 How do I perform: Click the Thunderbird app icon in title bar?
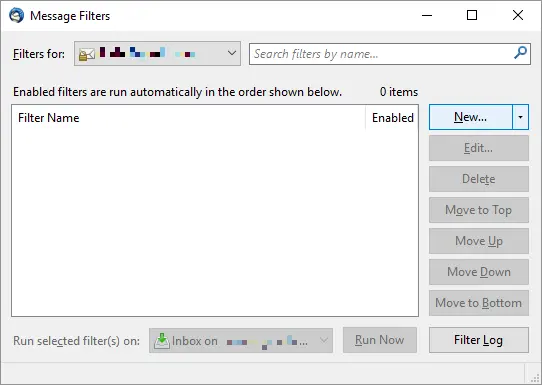(16, 16)
